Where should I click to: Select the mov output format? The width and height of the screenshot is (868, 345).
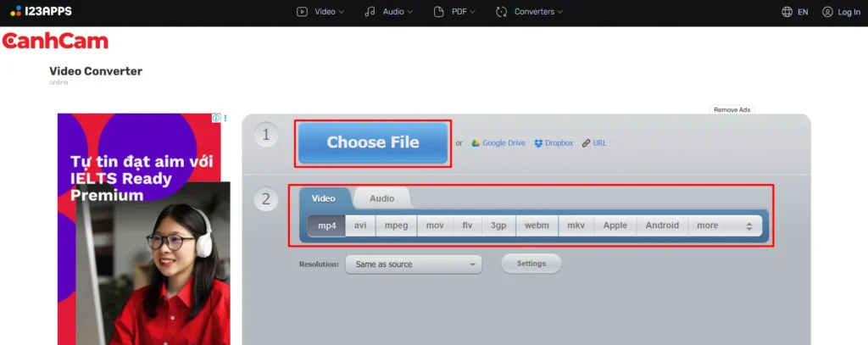(x=435, y=225)
